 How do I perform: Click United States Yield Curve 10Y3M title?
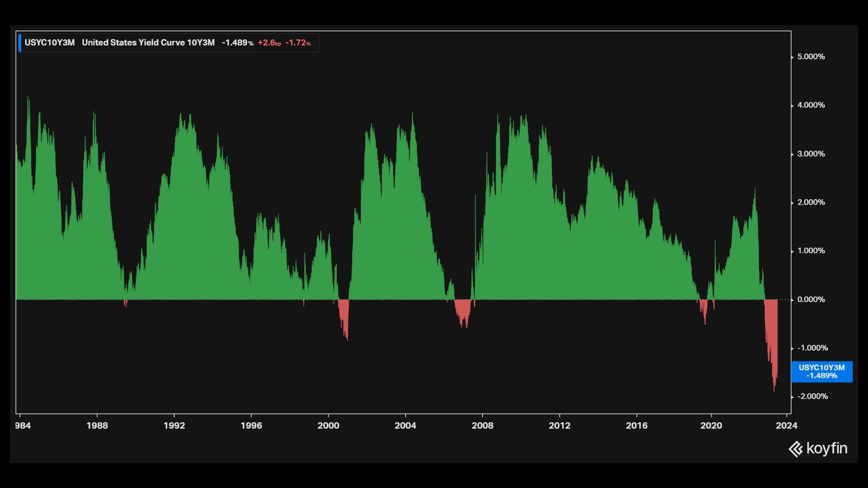(148, 43)
